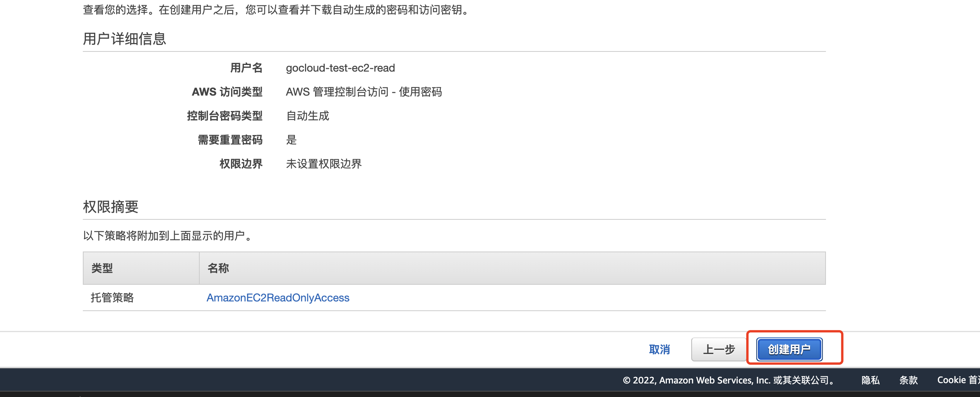Click the 自动生成 password type value

coord(307,116)
